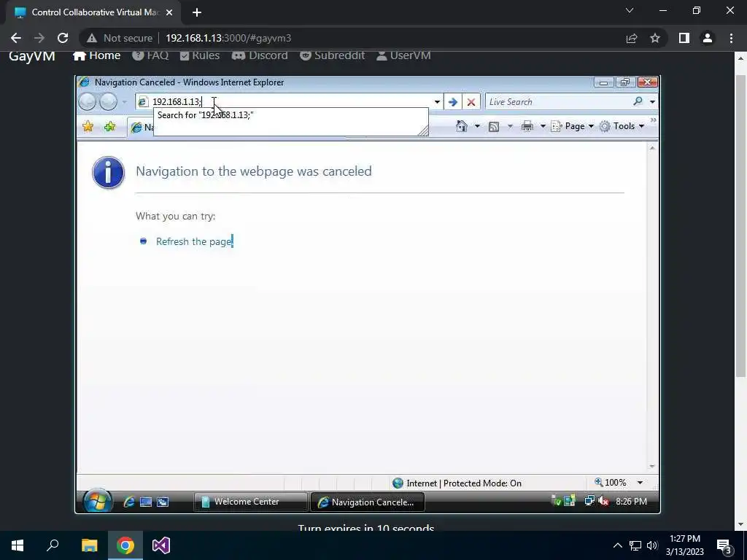Click the Live Search magnifier icon
Viewport: 747px width, 560px height.
(x=638, y=101)
